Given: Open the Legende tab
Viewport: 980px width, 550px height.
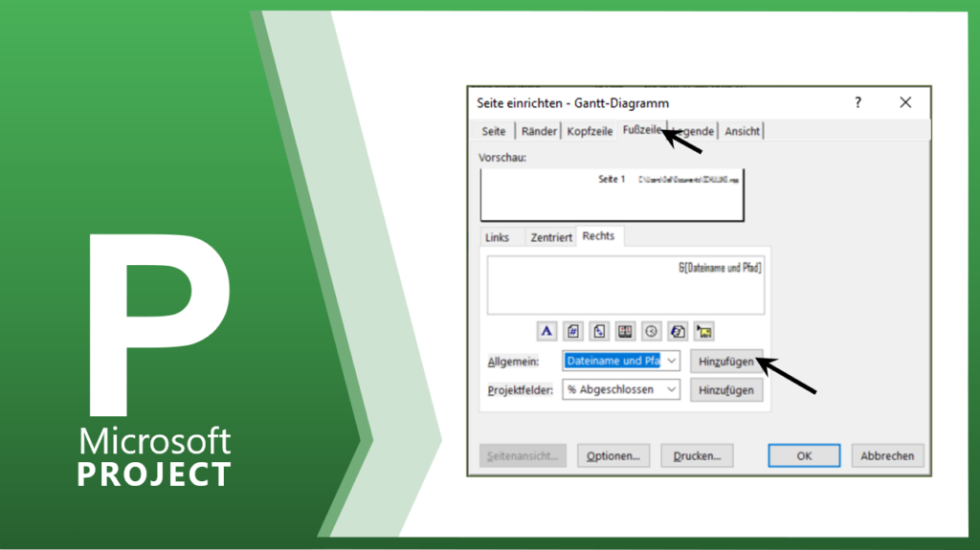Looking at the screenshot, I should click(693, 131).
